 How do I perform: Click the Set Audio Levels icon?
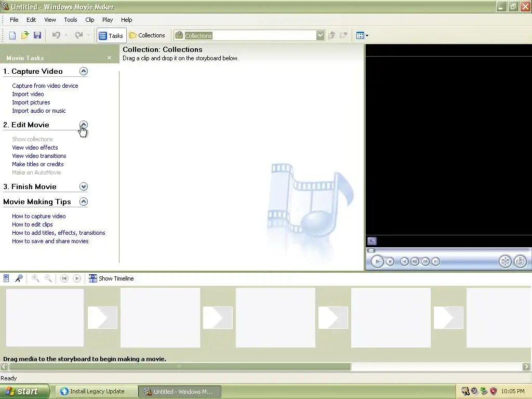(x=6, y=278)
